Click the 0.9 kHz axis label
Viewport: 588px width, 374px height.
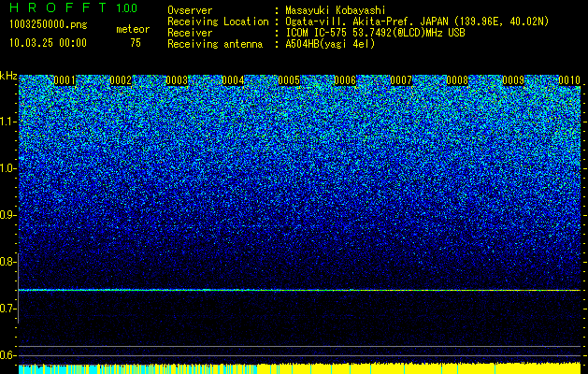(8, 215)
